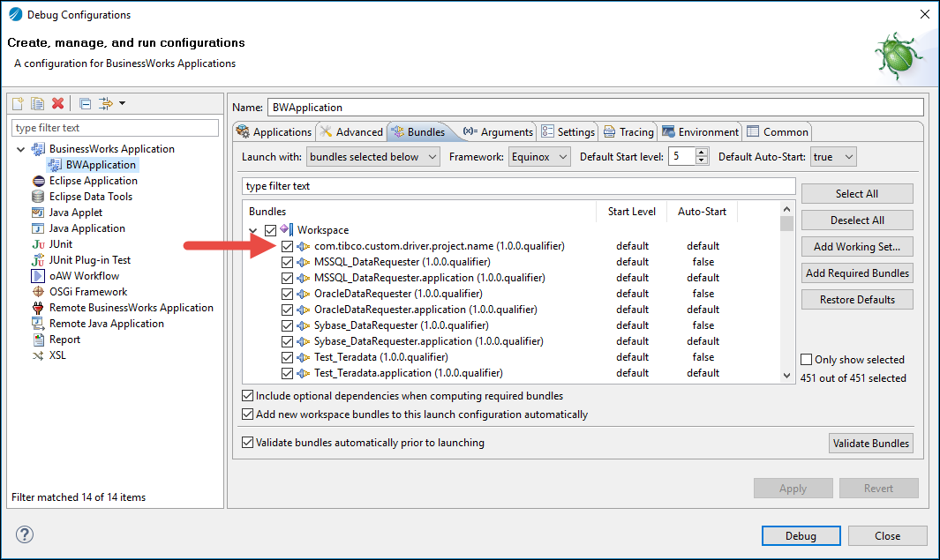Open the Environment tab
The image size is (940, 560).
click(x=700, y=132)
